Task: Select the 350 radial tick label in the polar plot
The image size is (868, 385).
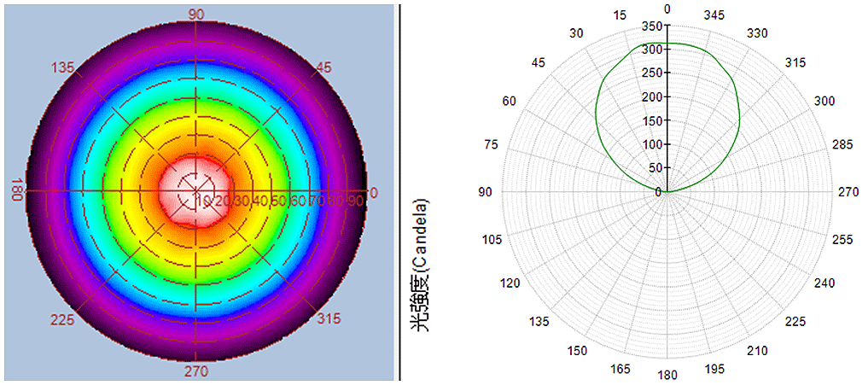Action: 652,27
